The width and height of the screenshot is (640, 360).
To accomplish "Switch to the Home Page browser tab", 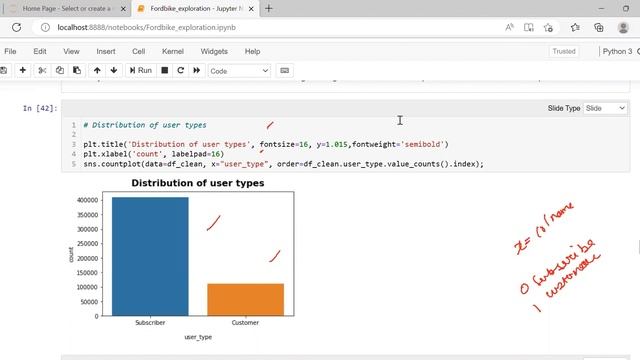I will coord(66,9).
